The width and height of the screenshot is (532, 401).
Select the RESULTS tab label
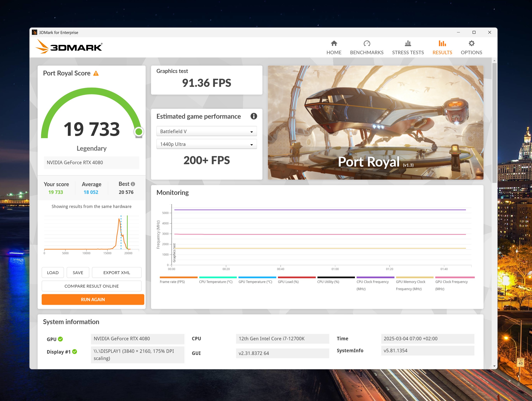442,52
